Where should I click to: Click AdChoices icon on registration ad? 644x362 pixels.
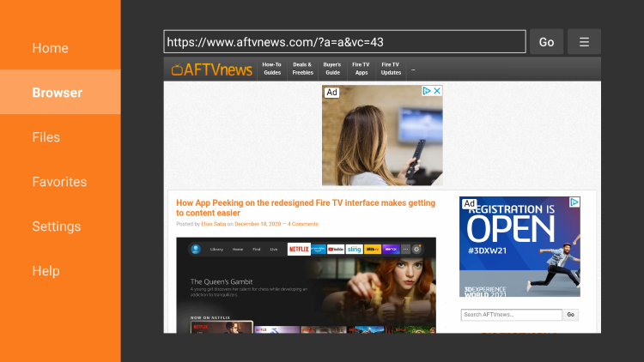pos(574,202)
